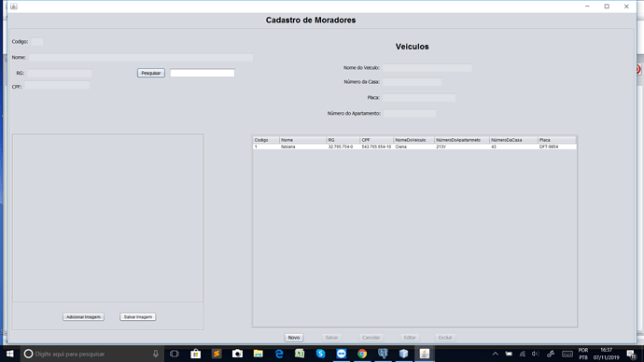The width and height of the screenshot is (644, 362).
Task: Click the Novo button
Action: click(294, 338)
